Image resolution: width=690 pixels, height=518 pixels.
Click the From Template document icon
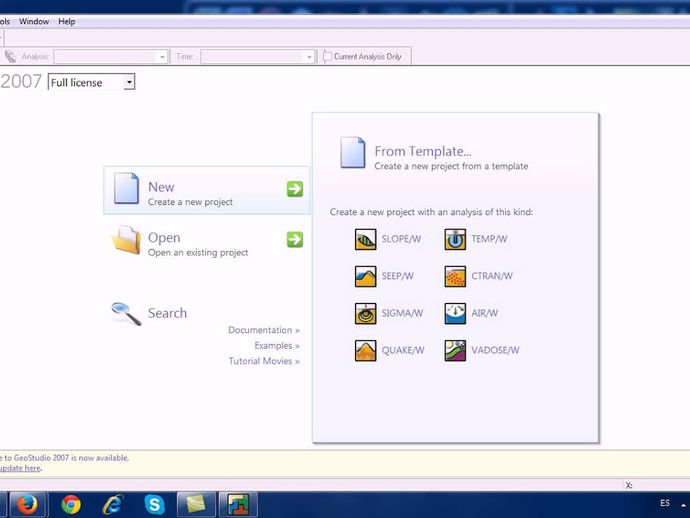click(x=352, y=153)
